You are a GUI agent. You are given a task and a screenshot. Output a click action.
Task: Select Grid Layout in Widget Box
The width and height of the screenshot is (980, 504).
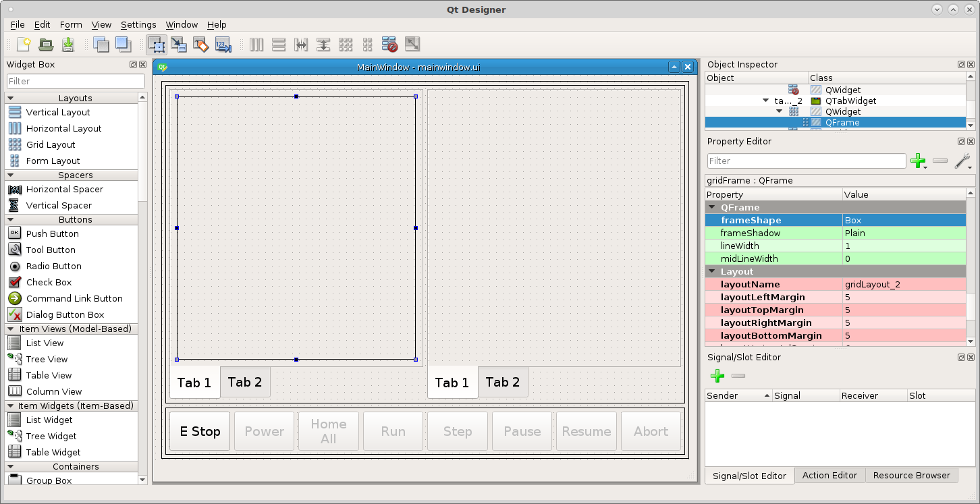(x=51, y=144)
